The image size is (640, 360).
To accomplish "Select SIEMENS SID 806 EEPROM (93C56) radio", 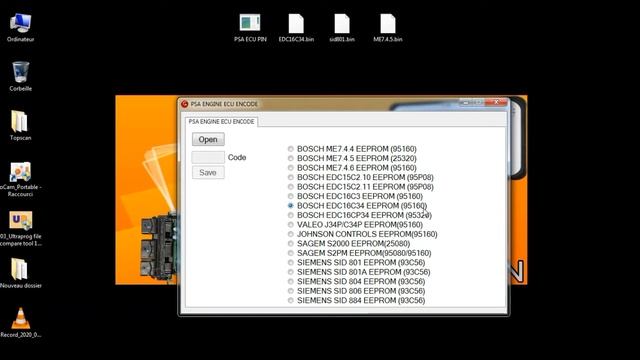I will [x=291, y=291].
